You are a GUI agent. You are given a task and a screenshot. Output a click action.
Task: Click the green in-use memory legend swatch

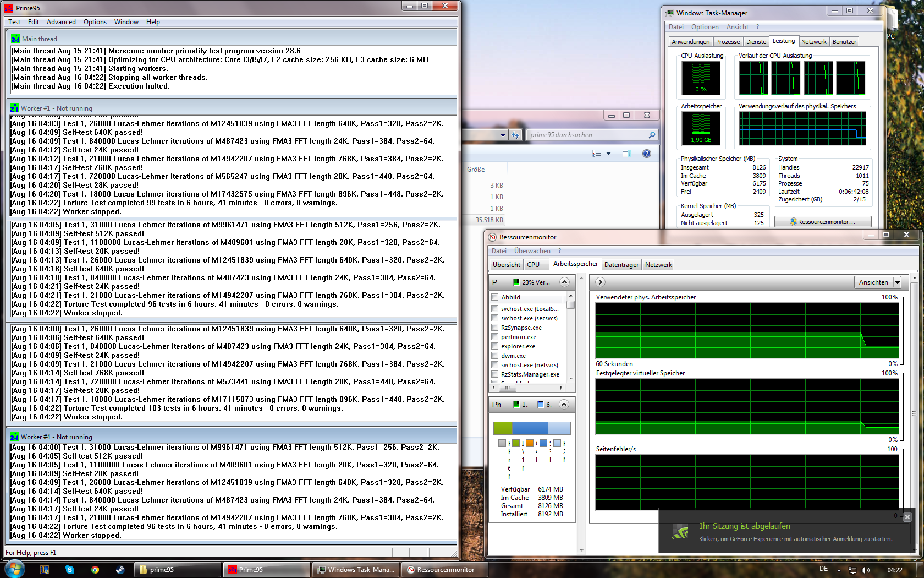(x=515, y=443)
